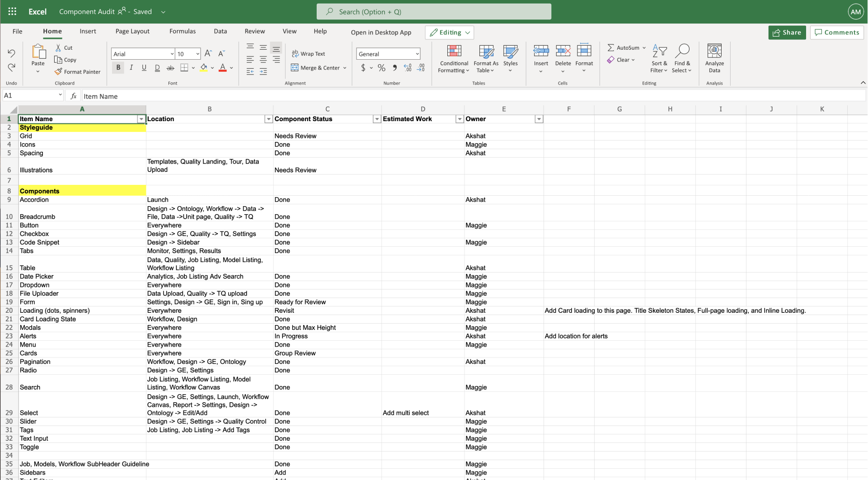Click the Paste clipboard icon
The height and width of the screenshot is (480, 868).
coord(38,52)
